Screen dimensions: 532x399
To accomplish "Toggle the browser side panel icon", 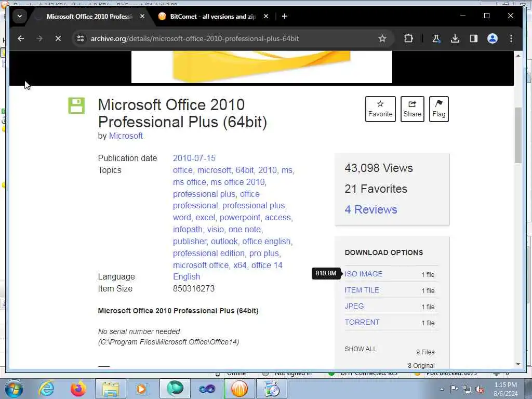I will coord(474,38).
